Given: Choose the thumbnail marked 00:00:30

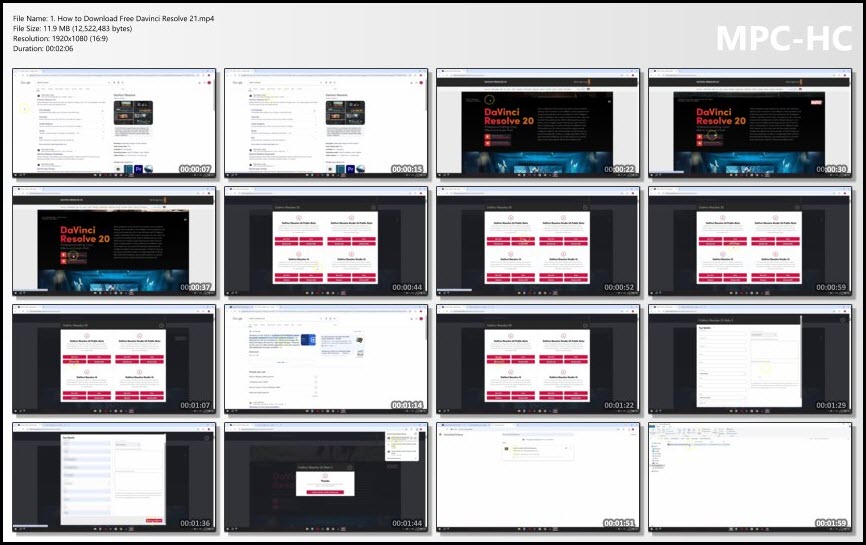Looking at the screenshot, I should tap(750, 123).
